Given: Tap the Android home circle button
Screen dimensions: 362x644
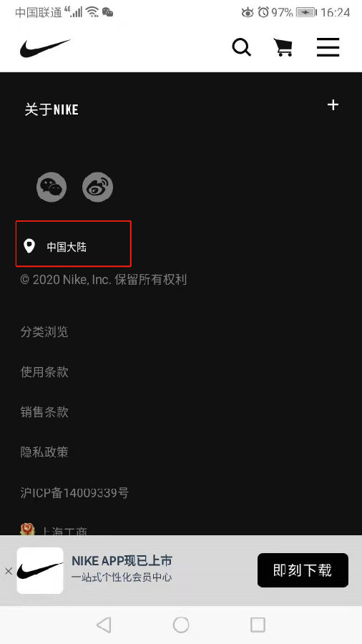Looking at the screenshot, I should pyautogui.click(x=181, y=625).
